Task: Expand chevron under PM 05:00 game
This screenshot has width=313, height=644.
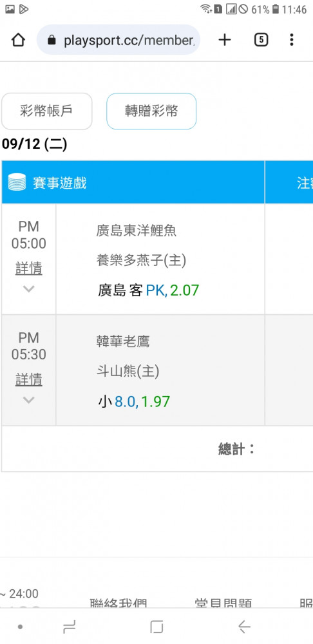Action: point(28,289)
